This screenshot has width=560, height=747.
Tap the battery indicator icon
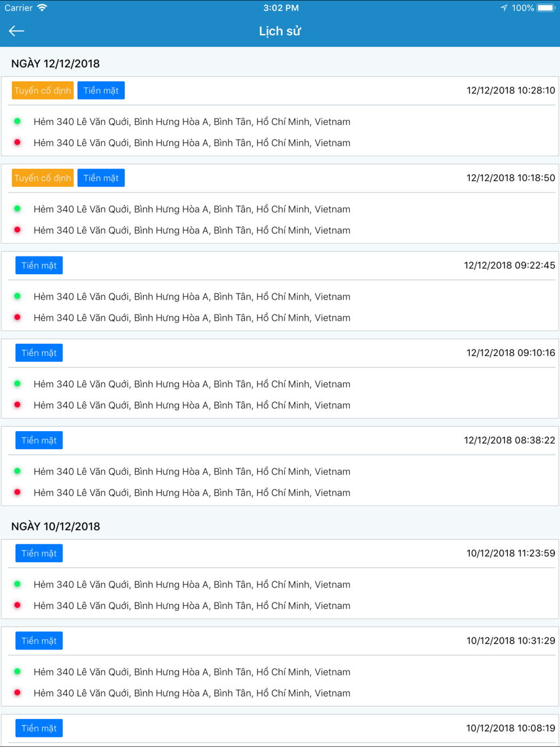(546, 8)
